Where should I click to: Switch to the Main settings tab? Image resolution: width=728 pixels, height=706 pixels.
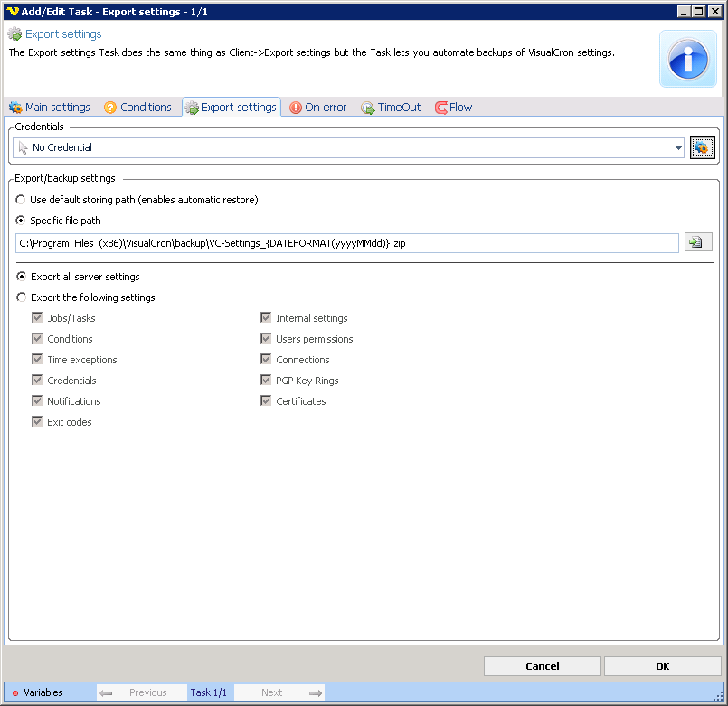click(50, 108)
